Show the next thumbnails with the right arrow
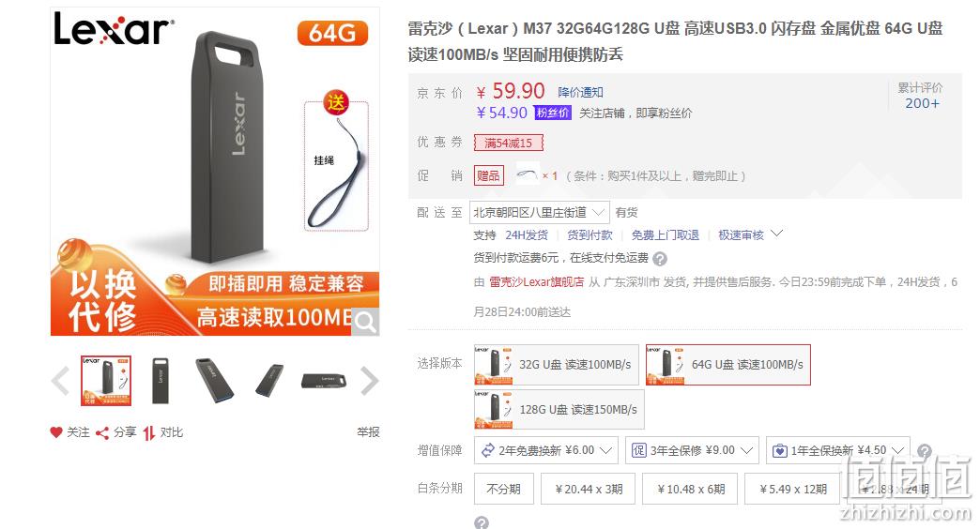Image resolution: width=980 pixels, height=529 pixels. 369,381
